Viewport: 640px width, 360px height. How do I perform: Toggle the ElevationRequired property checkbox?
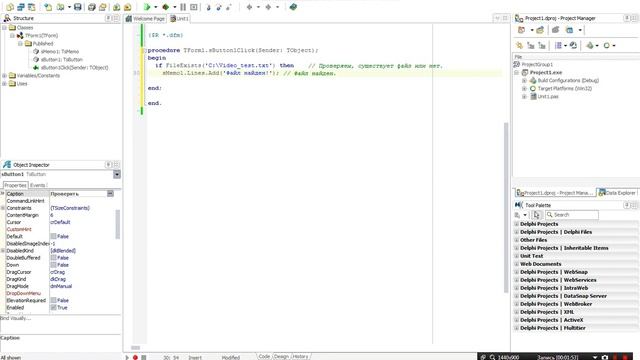[x=53, y=300]
